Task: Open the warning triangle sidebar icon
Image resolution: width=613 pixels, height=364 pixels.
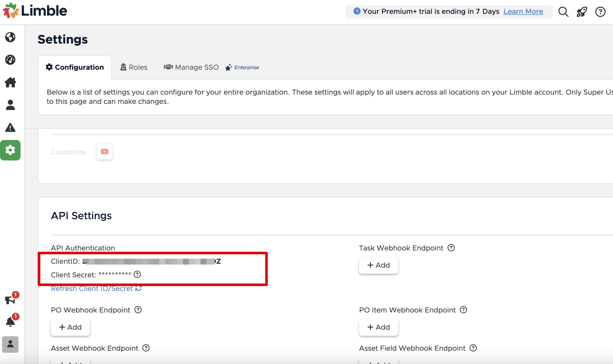Action: click(10, 127)
